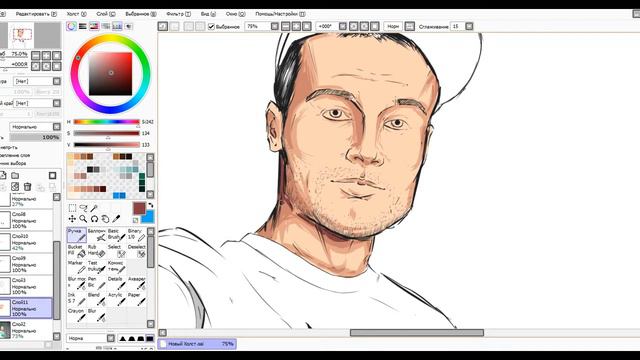Image resolution: width=640 pixels, height=360 pixels.
Task: Select the move layer tool
Action: [x=72, y=219]
